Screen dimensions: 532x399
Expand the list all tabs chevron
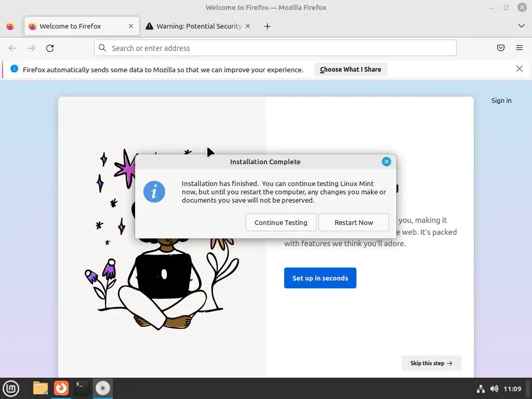522,26
